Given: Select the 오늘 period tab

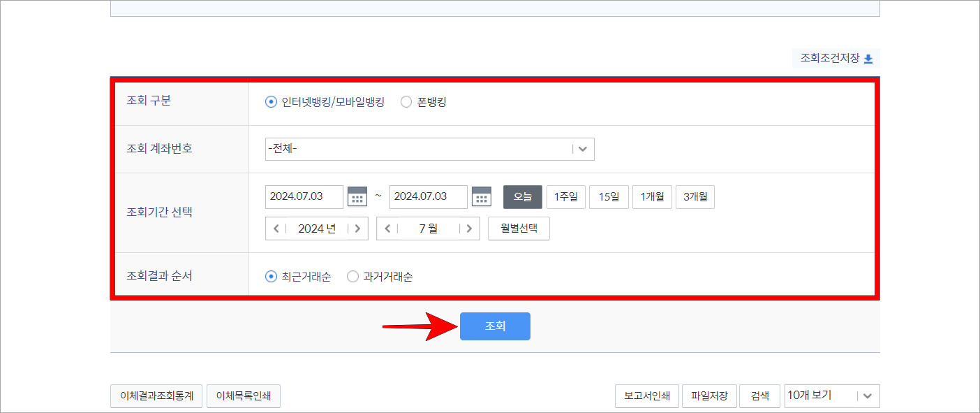Looking at the screenshot, I should pyautogui.click(x=522, y=196).
